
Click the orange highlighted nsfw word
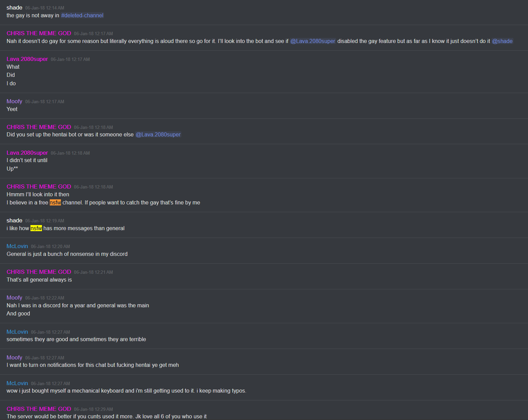pyautogui.click(x=55, y=203)
